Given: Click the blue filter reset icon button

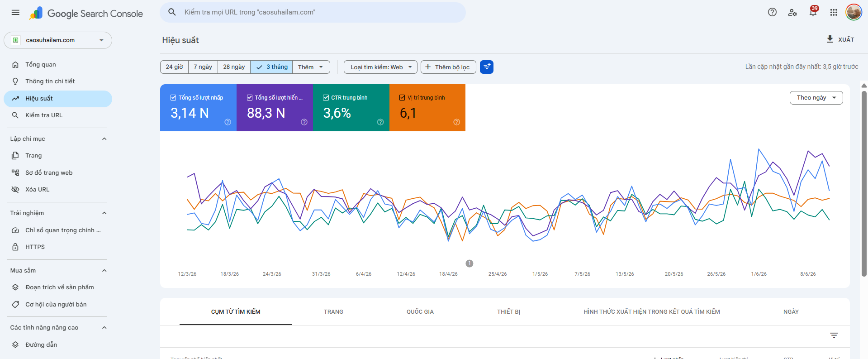Looking at the screenshot, I should [487, 67].
